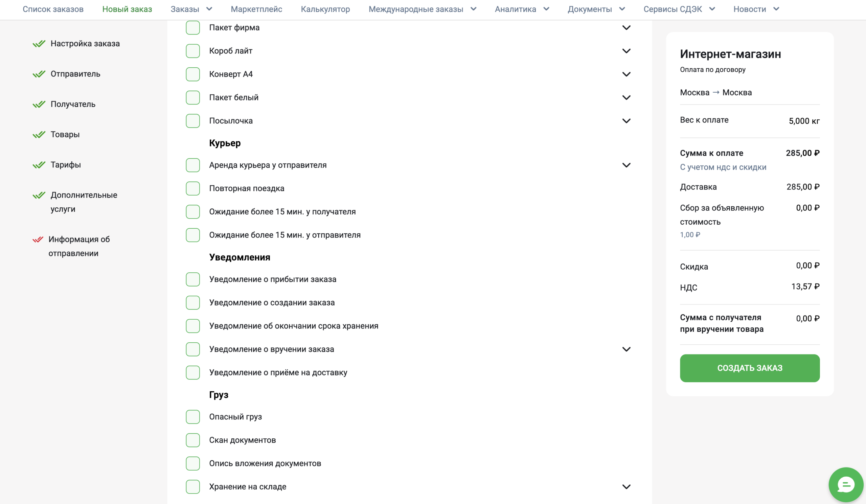Screen dimensions: 866x504
Task: Click the green checkmarks beside Отправитель
Action: 39,74
